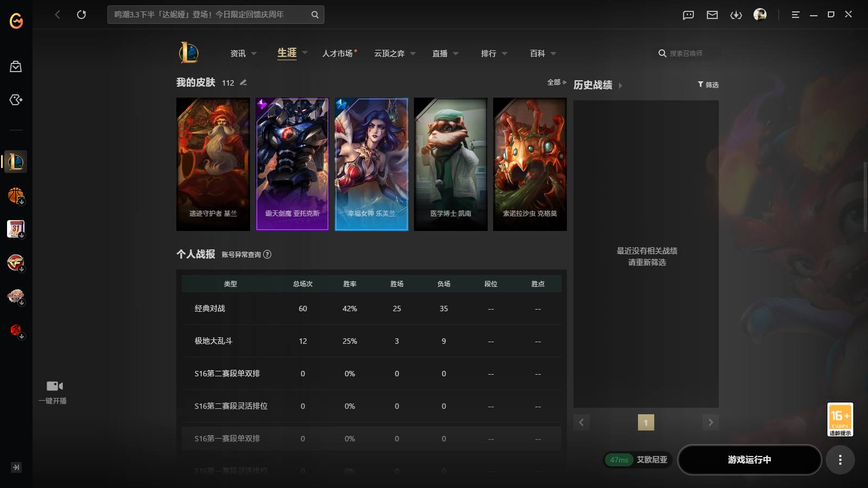
Task: Select the calendar 31 game icon
Action: tap(16, 229)
